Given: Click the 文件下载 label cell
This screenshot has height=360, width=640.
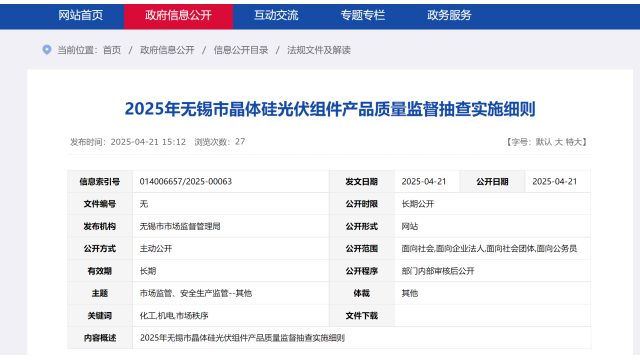Looking at the screenshot, I should click(x=362, y=316).
